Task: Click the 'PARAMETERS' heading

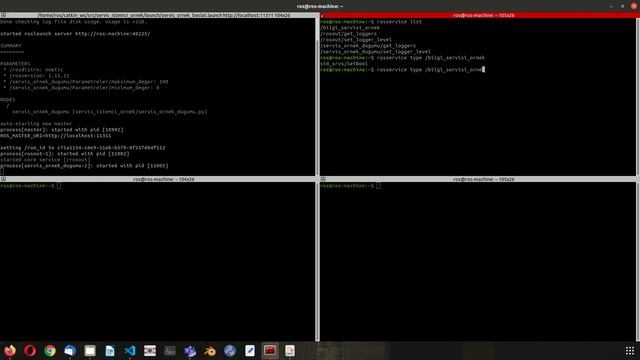Action: click(x=15, y=64)
